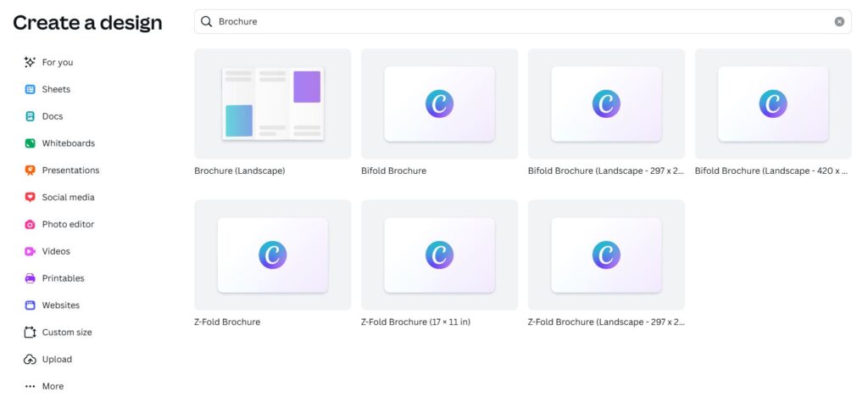Screen dimensions: 868x403
Task: Click the "Brochure (Landscape)" label
Action: (x=240, y=171)
